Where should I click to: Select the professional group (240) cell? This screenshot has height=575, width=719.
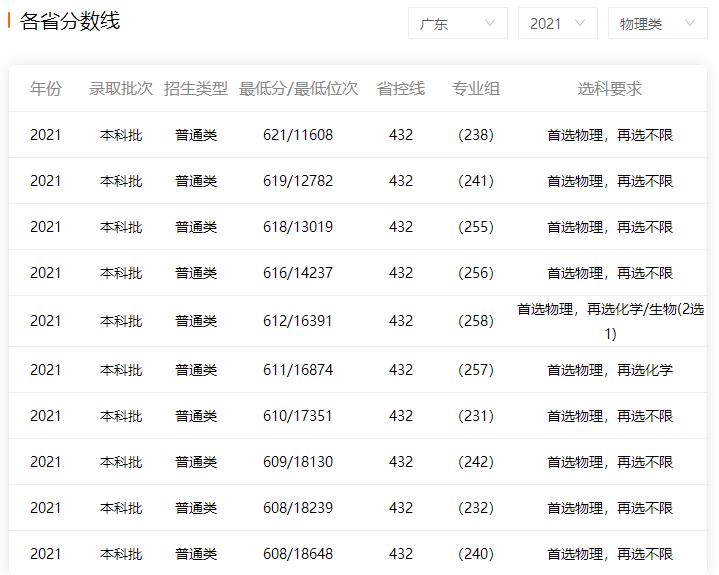[476, 554]
